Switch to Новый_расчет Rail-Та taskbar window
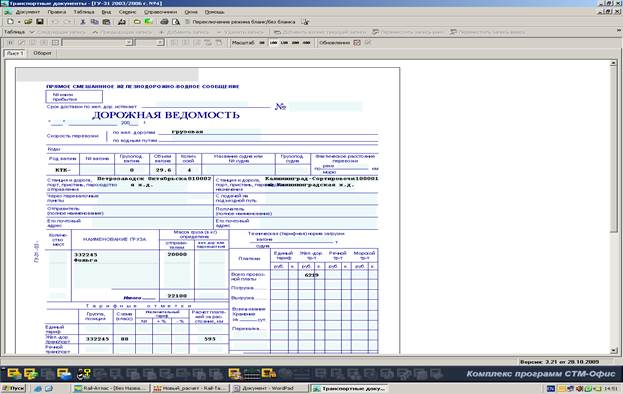Image resolution: width=623 pixels, height=394 pixels. 191,388
